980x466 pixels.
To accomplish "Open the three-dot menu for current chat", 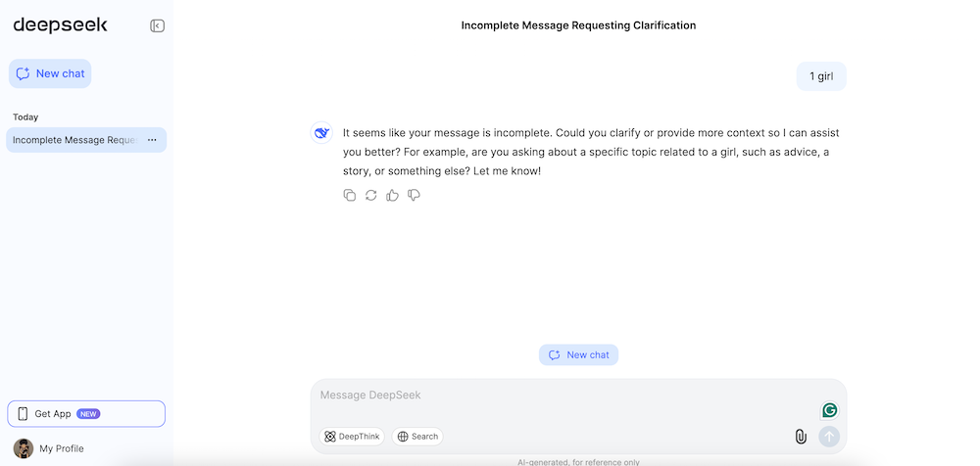I will (152, 140).
